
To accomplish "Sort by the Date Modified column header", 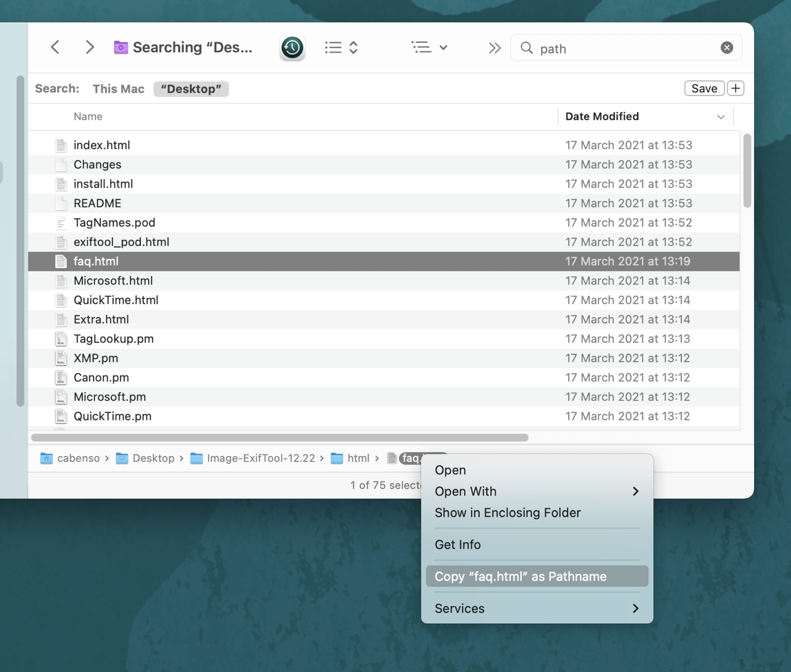I will 602,117.
